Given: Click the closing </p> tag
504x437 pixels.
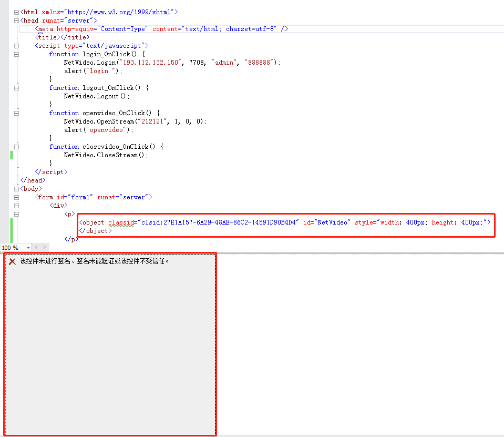Looking at the screenshot, I should [71, 239].
